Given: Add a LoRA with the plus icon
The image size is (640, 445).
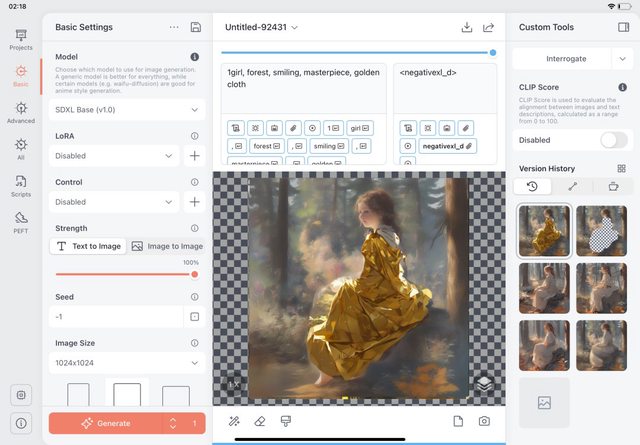Looking at the screenshot, I should tap(195, 156).
